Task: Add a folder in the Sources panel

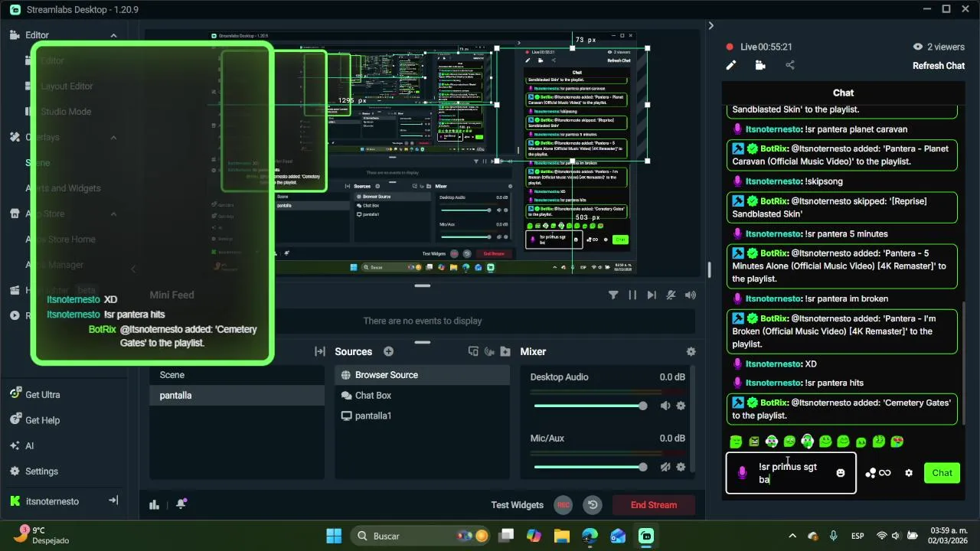Action: click(505, 351)
